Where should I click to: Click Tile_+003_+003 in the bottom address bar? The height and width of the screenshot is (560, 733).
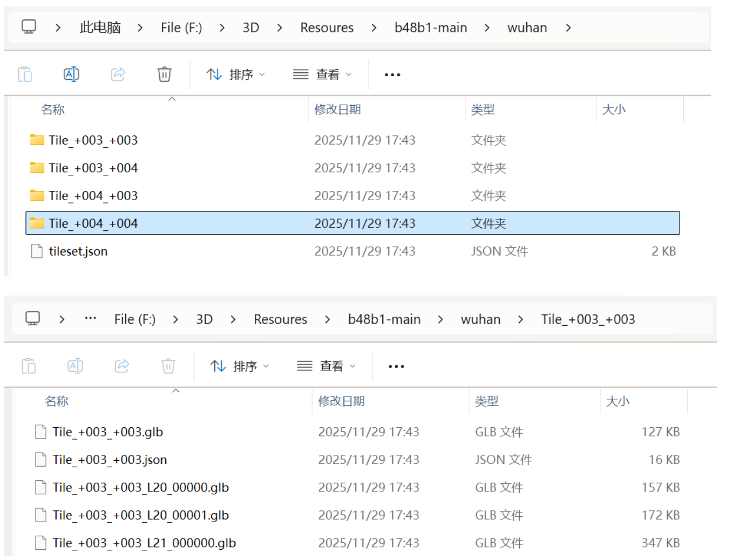[588, 319]
